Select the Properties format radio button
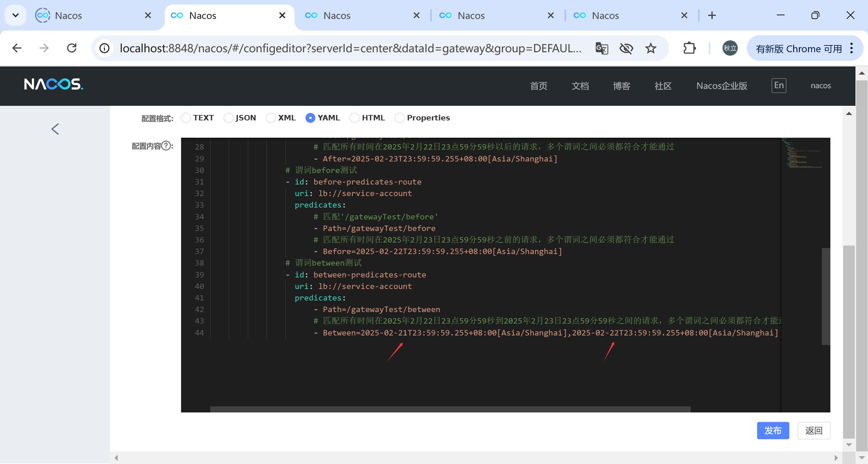 (x=399, y=118)
